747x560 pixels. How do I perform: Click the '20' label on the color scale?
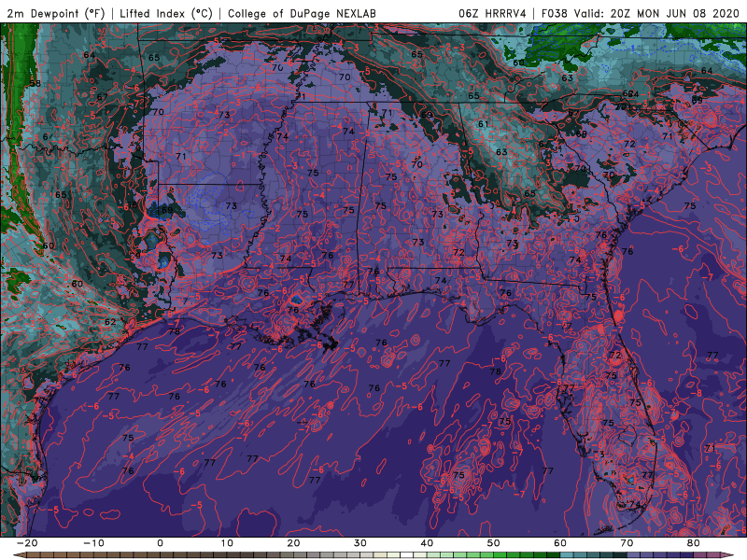[293, 543]
